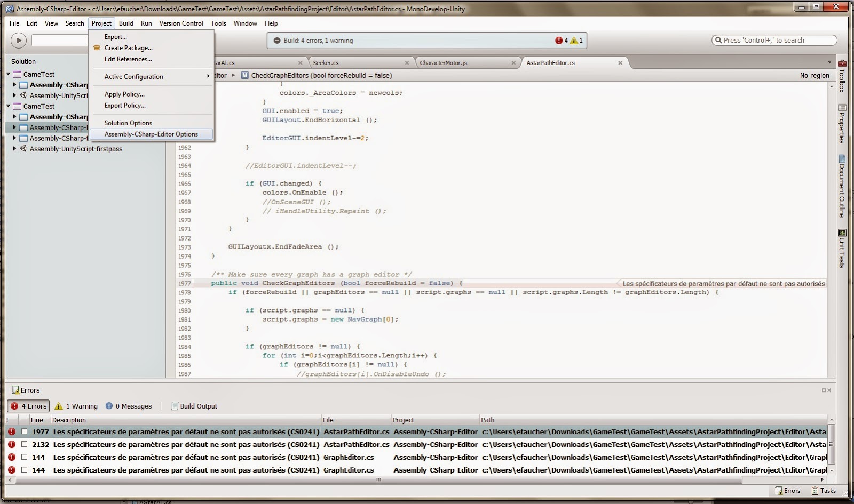Viewport: 854px width, 504px height.
Task: Click the magnifier icon in the search box
Action: (x=718, y=41)
